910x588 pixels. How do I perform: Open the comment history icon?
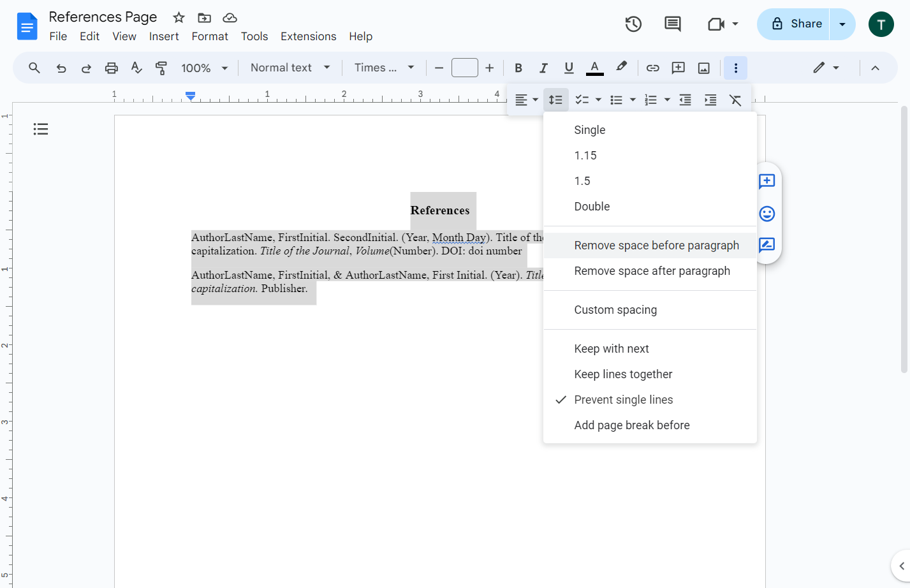673,24
